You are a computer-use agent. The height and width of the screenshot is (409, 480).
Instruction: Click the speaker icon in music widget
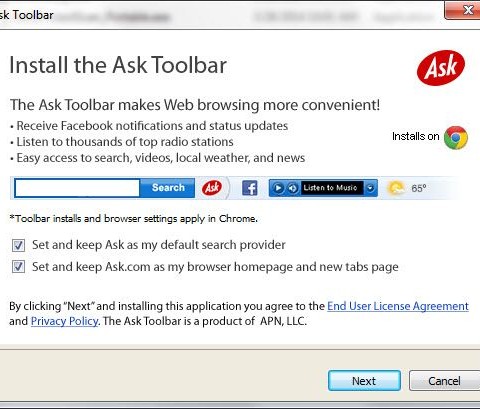(293, 188)
